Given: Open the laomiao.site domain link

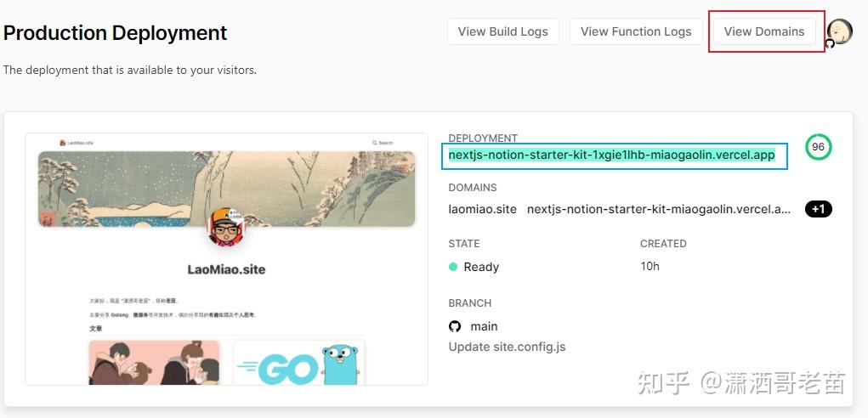Looking at the screenshot, I should click(x=482, y=209).
